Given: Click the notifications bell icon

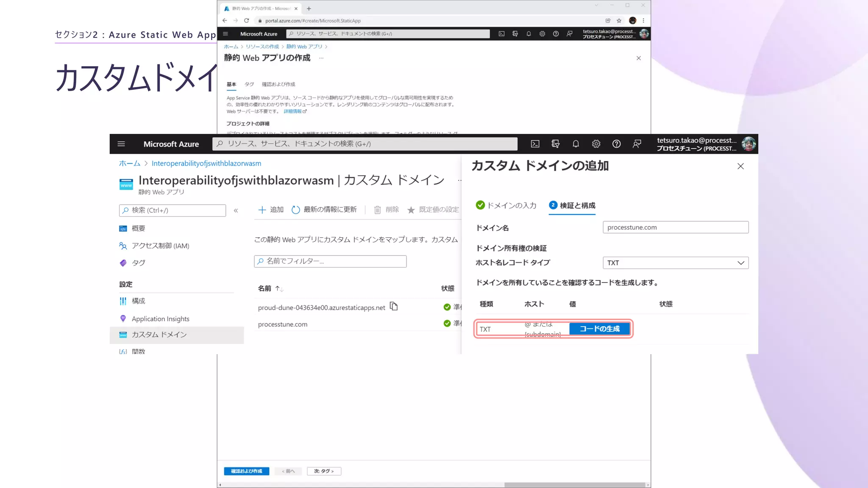Looking at the screenshot, I should point(576,144).
